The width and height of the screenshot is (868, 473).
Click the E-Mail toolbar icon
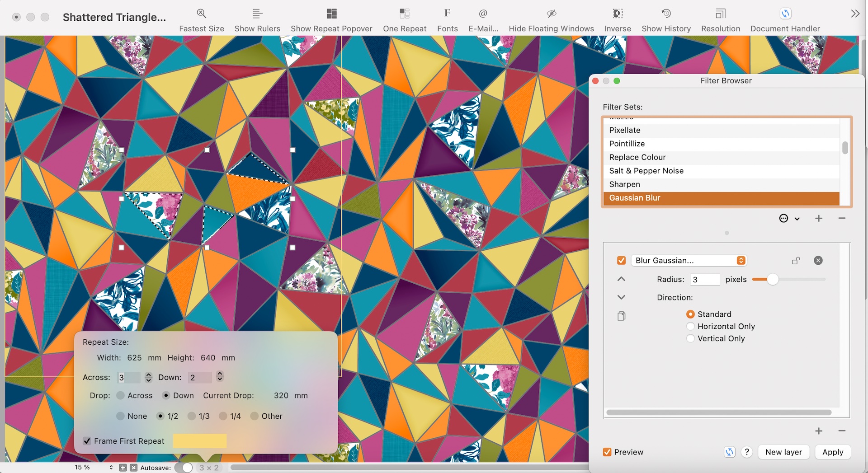[x=483, y=14]
